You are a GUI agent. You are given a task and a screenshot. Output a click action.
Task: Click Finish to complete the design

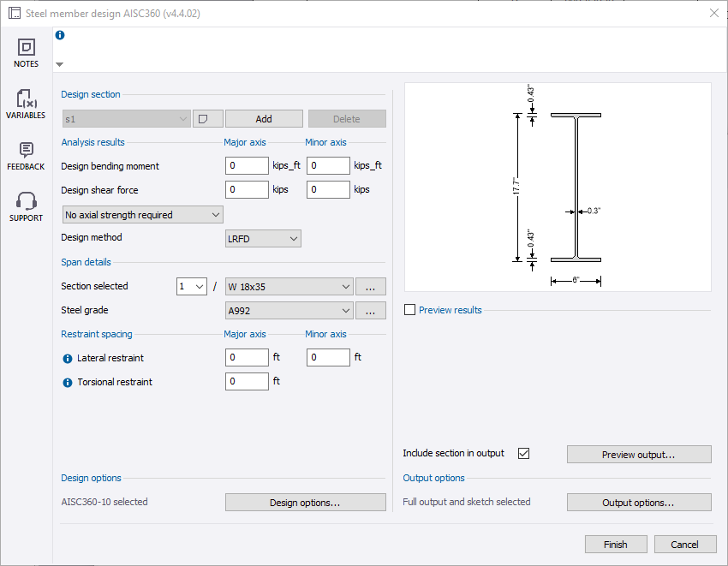(x=616, y=544)
